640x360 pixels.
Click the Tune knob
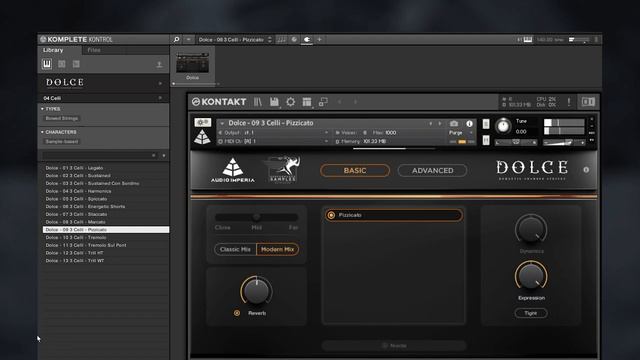[x=503, y=126]
